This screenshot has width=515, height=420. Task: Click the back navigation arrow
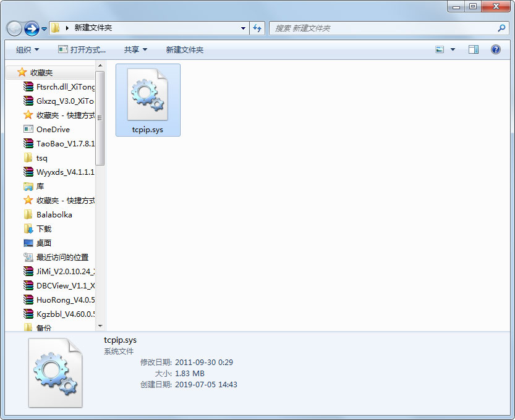(x=14, y=28)
